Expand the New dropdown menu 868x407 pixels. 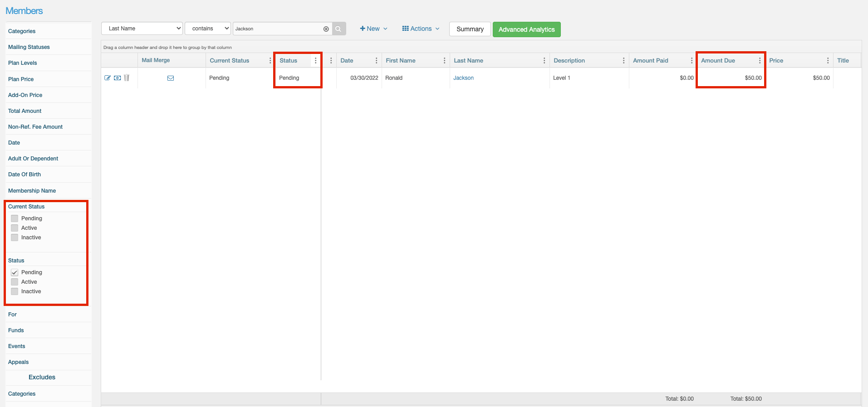click(x=373, y=29)
